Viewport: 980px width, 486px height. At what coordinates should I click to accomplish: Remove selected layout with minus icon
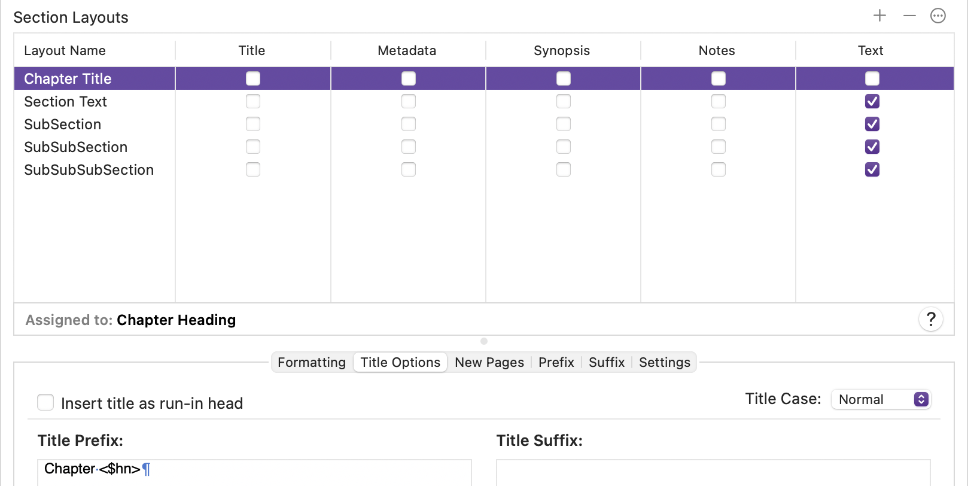click(x=909, y=16)
